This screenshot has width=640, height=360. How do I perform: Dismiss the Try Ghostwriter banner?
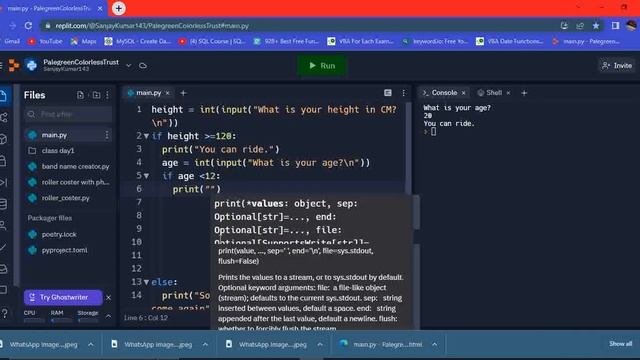[x=109, y=298]
